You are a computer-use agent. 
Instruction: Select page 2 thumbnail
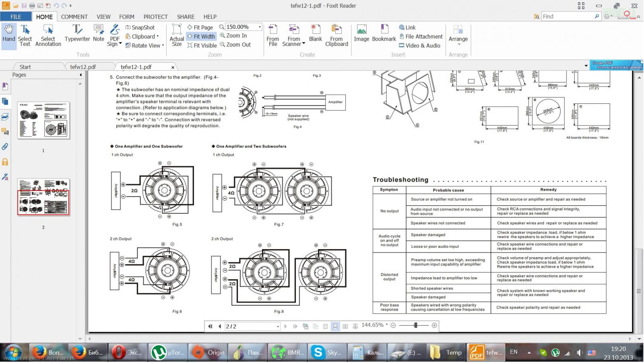(x=43, y=197)
